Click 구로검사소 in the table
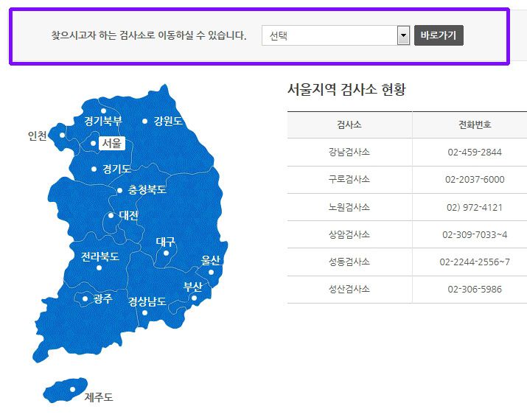Screen dimensions: 527x420 349,179
